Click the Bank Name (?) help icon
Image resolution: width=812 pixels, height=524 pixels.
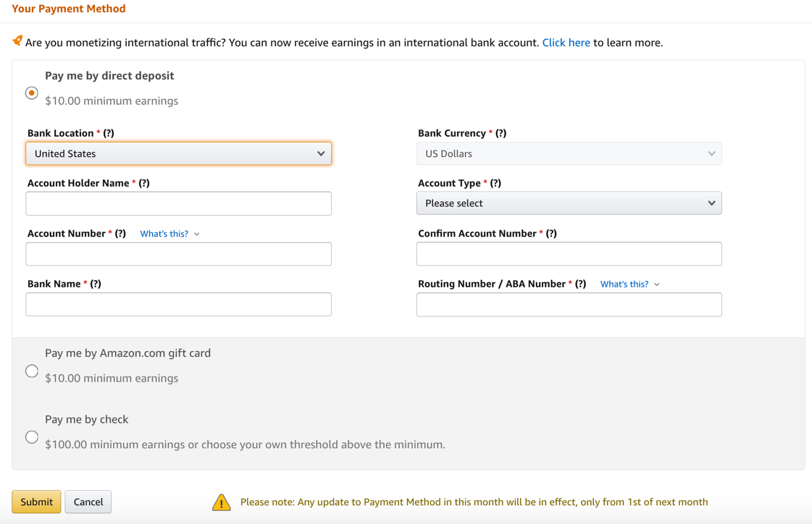(x=96, y=284)
